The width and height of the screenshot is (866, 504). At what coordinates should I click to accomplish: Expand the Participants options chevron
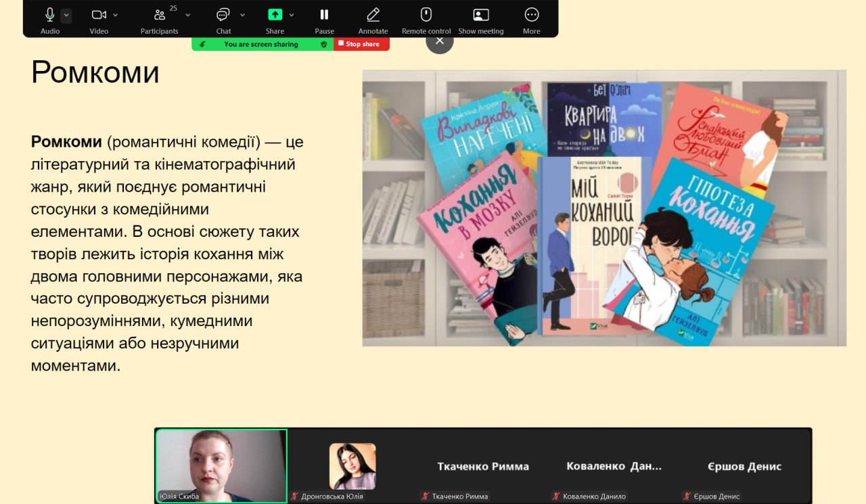(x=188, y=15)
